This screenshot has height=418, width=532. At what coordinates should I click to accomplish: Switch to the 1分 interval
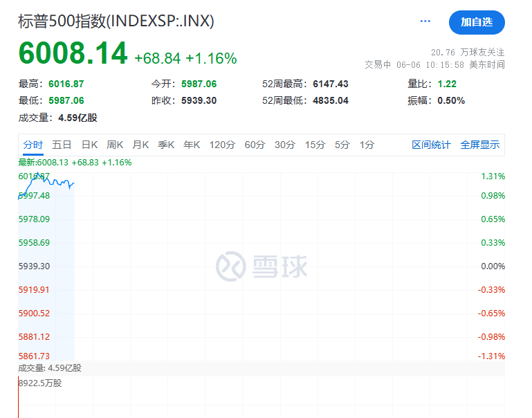367,145
